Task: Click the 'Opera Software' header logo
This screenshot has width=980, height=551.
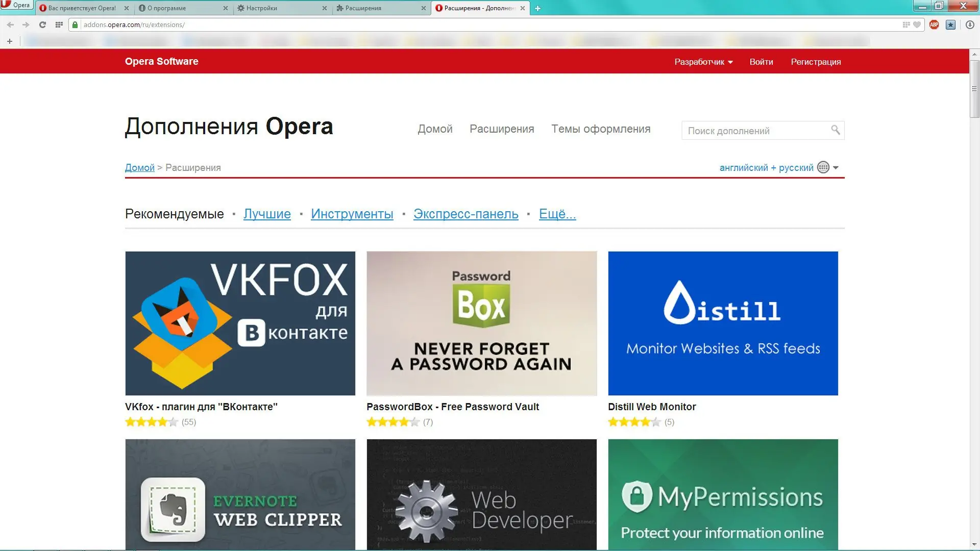Action: pyautogui.click(x=161, y=61)
